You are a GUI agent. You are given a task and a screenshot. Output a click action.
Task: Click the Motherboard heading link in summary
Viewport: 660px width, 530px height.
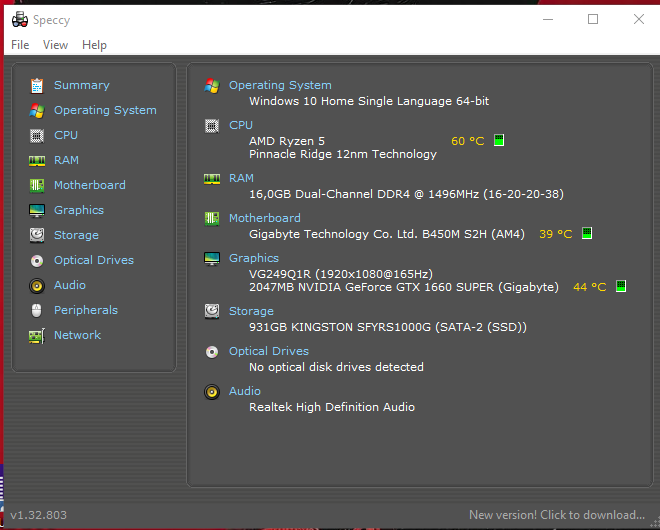click(264, 218)
